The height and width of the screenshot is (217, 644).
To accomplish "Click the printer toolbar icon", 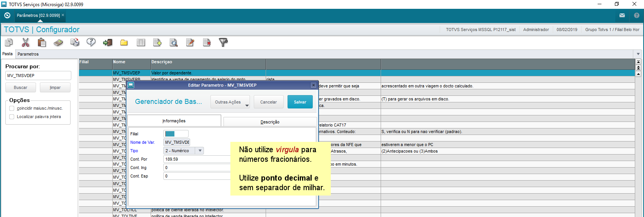I will [75, 42].
